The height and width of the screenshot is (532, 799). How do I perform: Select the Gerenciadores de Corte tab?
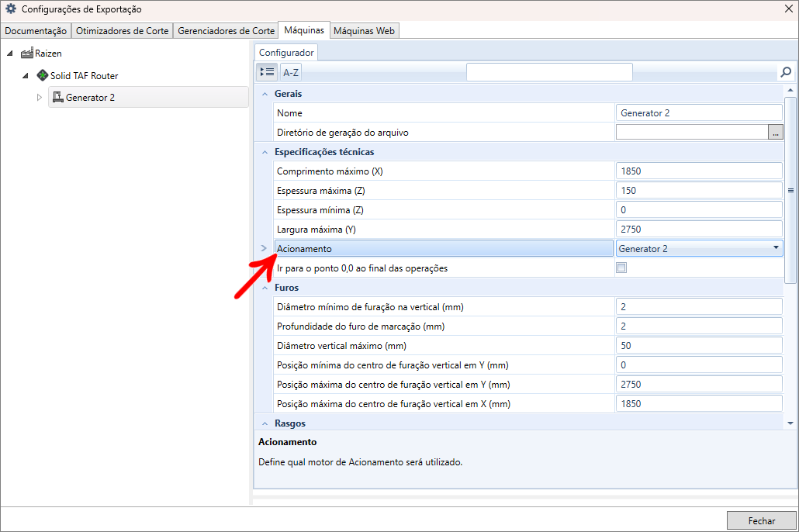226,31
